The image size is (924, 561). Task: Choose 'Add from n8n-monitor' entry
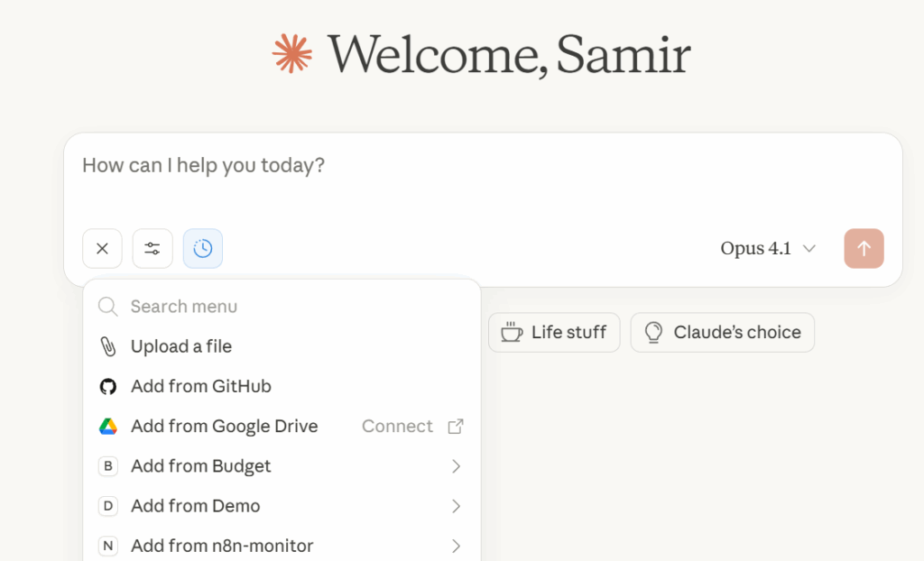click(x=282, y=546)
